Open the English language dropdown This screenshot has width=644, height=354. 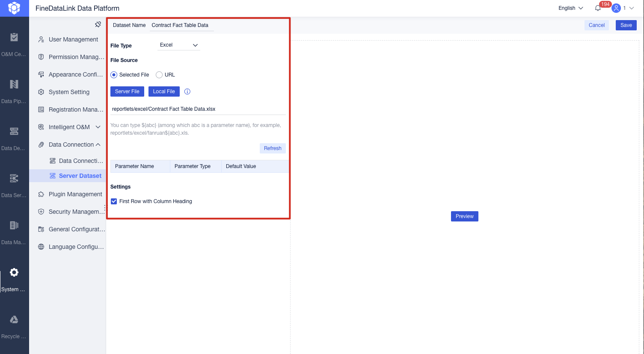pos(571,8)
